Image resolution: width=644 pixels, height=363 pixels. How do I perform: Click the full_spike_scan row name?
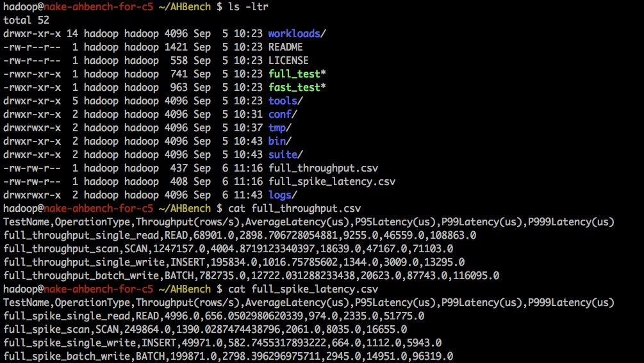click(x=46, y=329)
